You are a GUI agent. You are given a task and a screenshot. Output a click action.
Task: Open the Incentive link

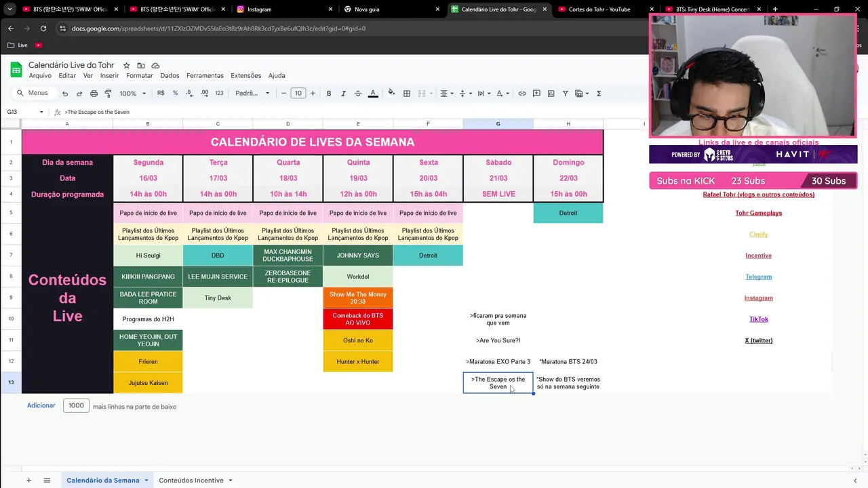click(x=759, y=256)
